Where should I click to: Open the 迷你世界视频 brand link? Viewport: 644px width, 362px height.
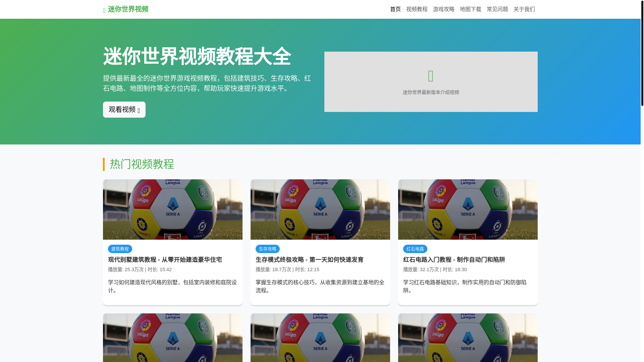[126, 9]
